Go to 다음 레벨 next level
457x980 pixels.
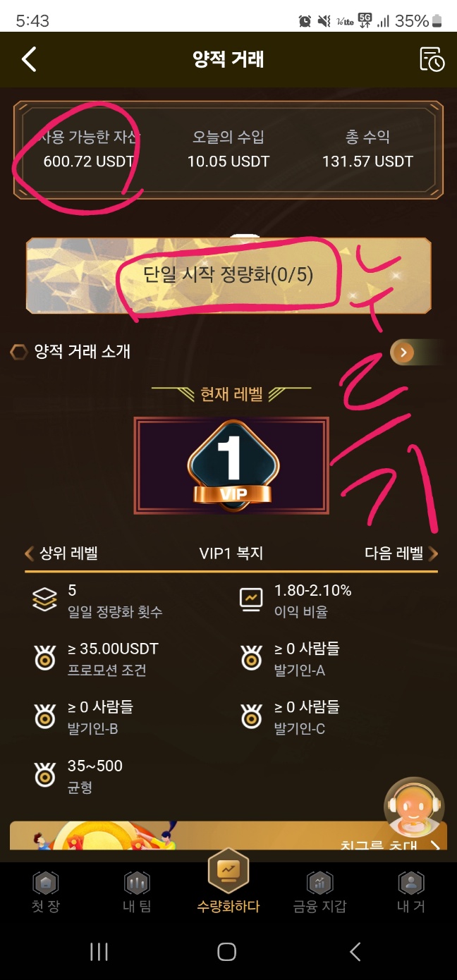401,553
